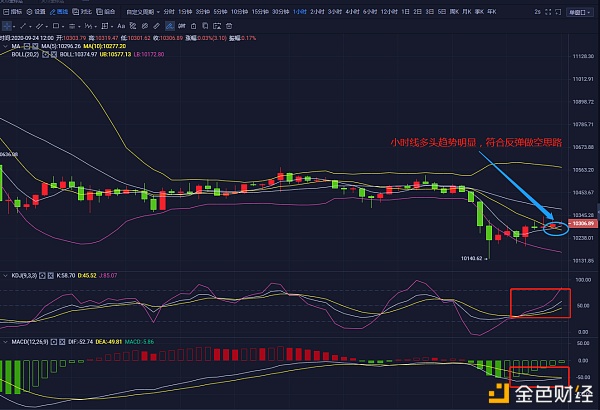Image resolution: width=600 pixels, height=410 pixels.
Task: Select the 1小时 interval
Action: point(300,12)
